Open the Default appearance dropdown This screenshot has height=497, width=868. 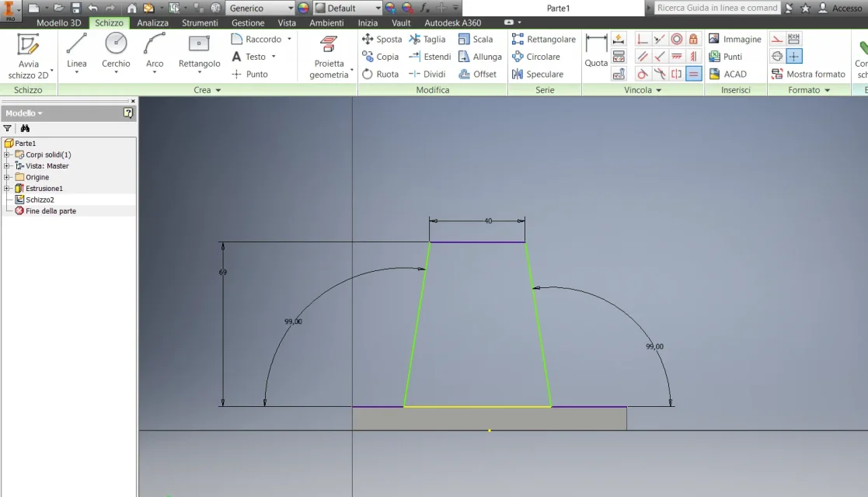pos(347,8)
